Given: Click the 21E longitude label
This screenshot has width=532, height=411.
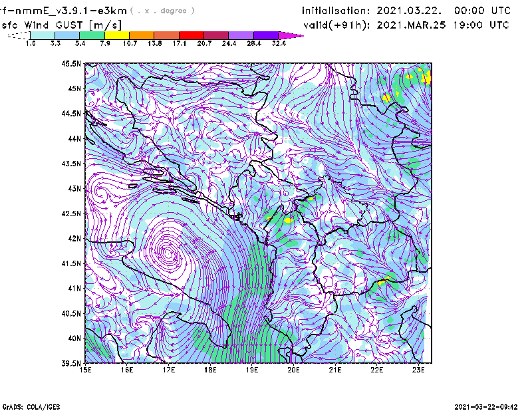Looking at the screenshot, I should (335, 370).
